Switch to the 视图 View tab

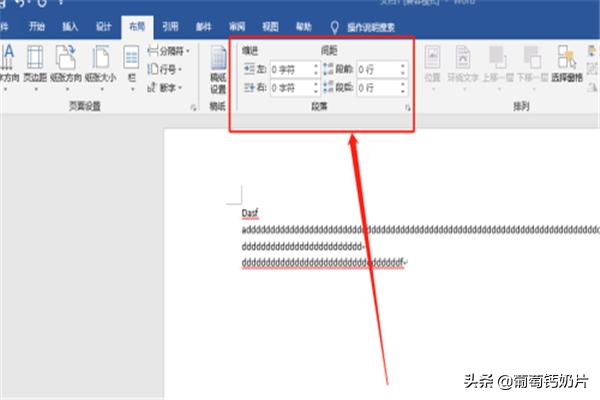[270, 26]
